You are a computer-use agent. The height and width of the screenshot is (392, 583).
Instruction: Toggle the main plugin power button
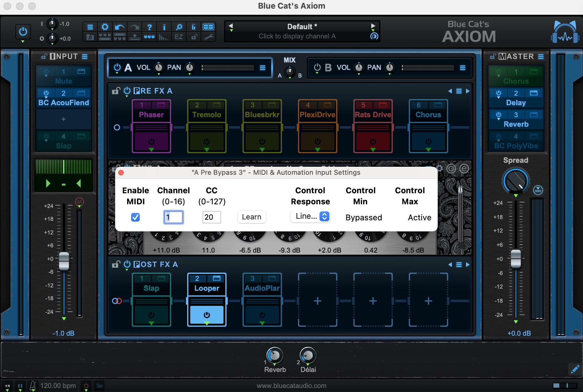pos(23,31)
